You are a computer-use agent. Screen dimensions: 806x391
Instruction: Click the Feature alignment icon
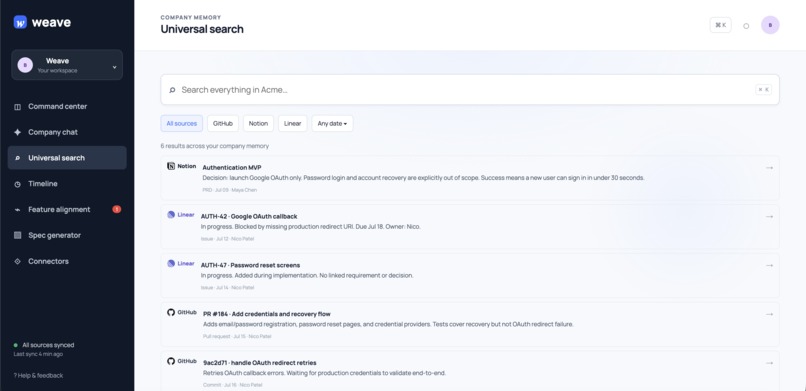point(17,210)
